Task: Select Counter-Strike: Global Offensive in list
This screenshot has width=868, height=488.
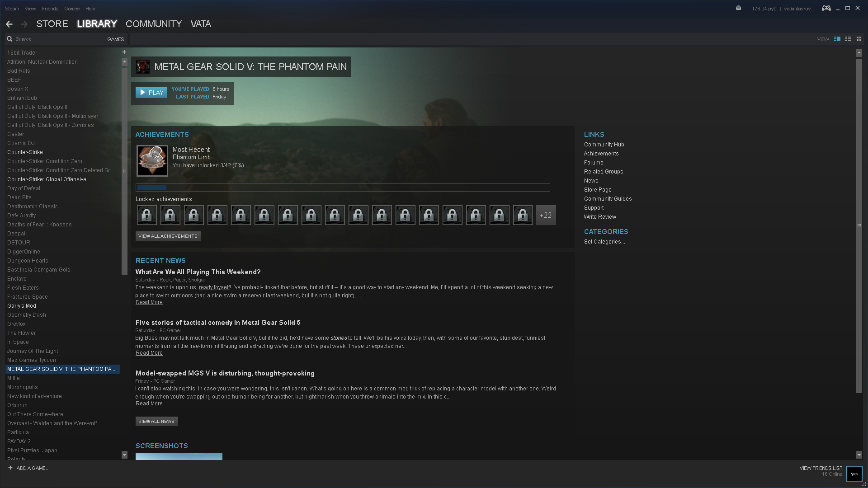Action: click(x=47, y=179)
